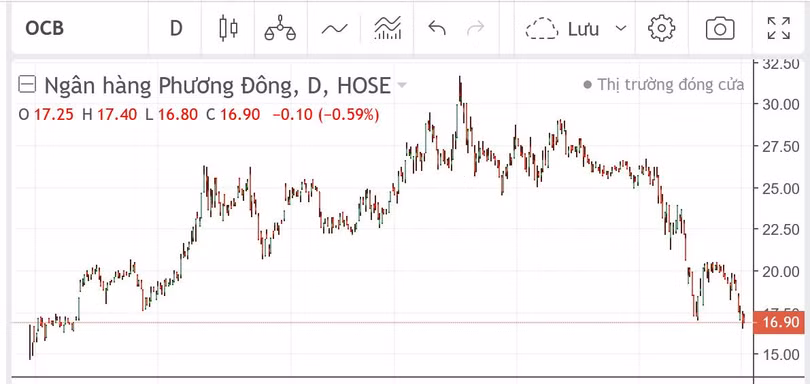Open the candlestick chart style selector
Image resolution: width=810 pixels, height=384 pixels.
pos(228,28)
